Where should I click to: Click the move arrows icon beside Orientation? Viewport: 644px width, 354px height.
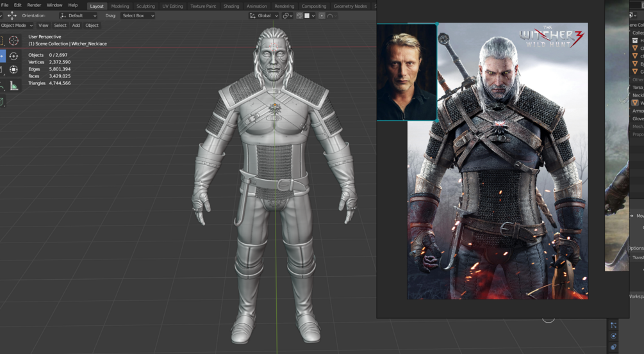tap(12, 15)
